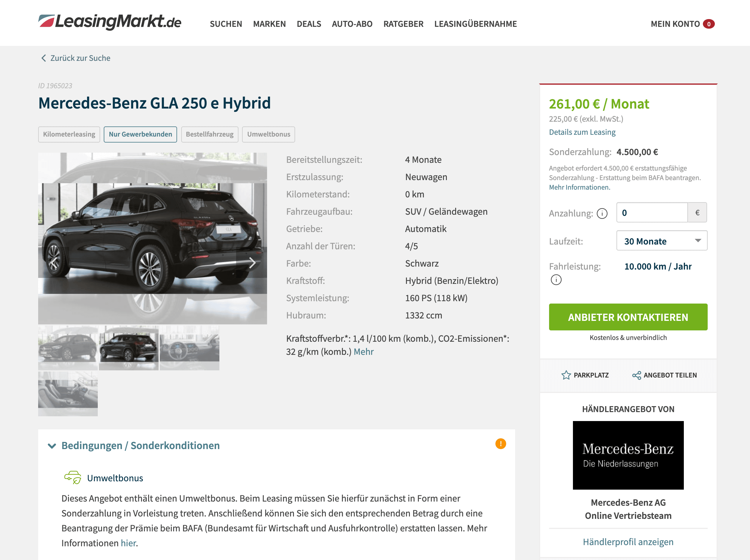Toggle the Nur Gewerbekunden tag
Image resolution: width=750 pixels, height=560 pixels.
click(140, 134)
